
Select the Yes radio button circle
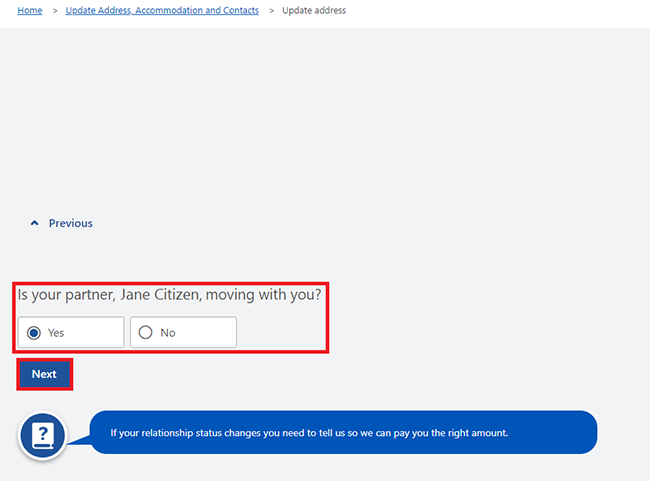(x=34, y=333)
